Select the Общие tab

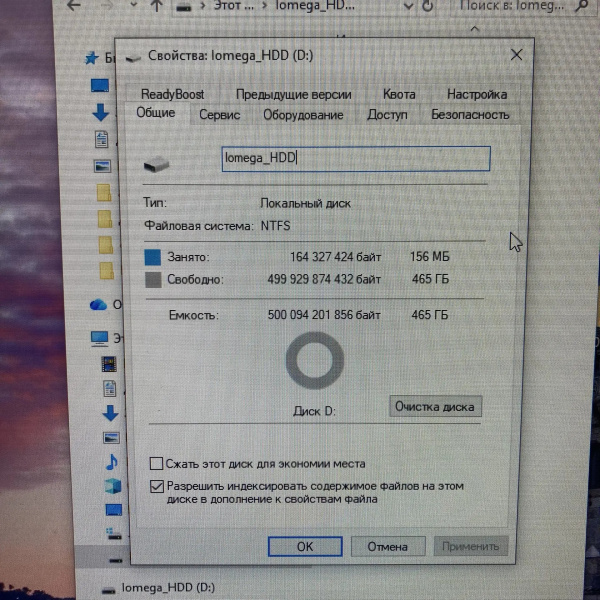tap(156, 112)
